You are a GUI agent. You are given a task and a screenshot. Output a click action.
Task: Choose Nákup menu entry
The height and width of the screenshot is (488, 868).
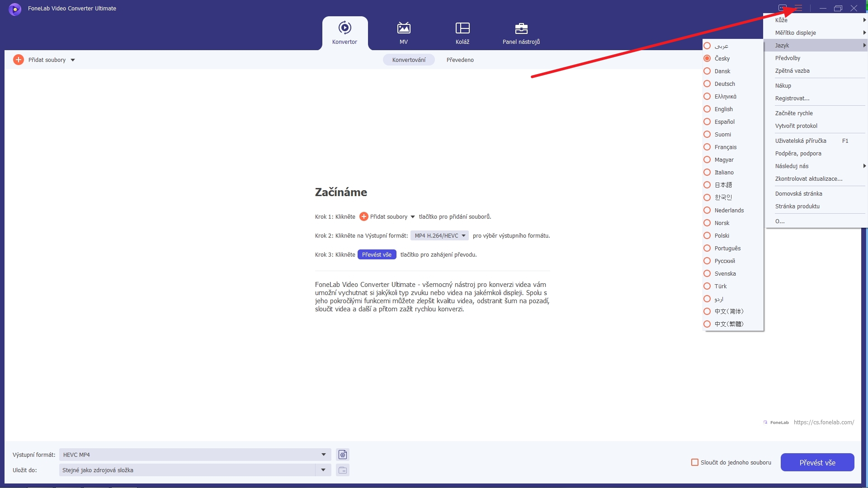point(816,85)
